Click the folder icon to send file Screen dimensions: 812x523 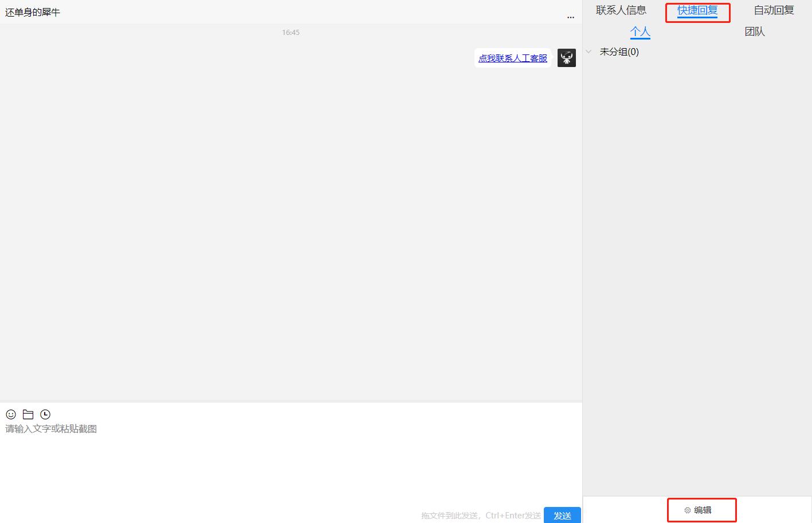pos(28,414)
